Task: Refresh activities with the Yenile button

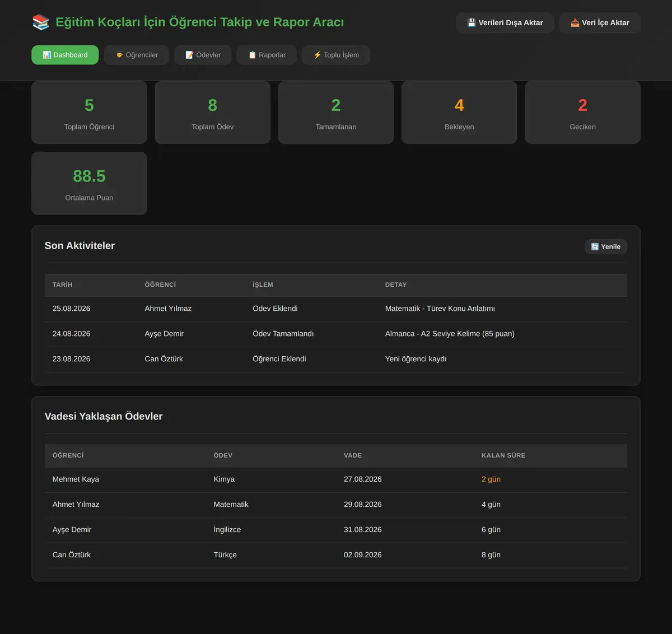Action: [x=606, y=246]
